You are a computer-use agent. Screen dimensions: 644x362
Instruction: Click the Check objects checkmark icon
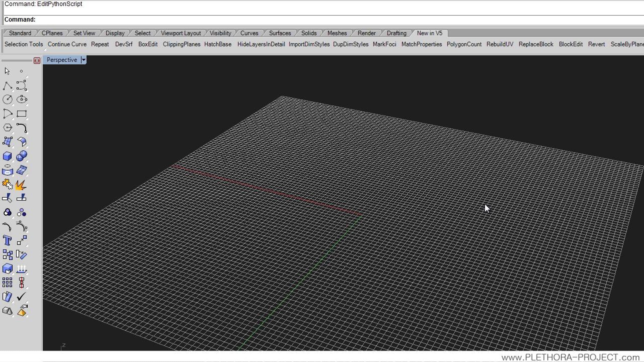(21, 297)
